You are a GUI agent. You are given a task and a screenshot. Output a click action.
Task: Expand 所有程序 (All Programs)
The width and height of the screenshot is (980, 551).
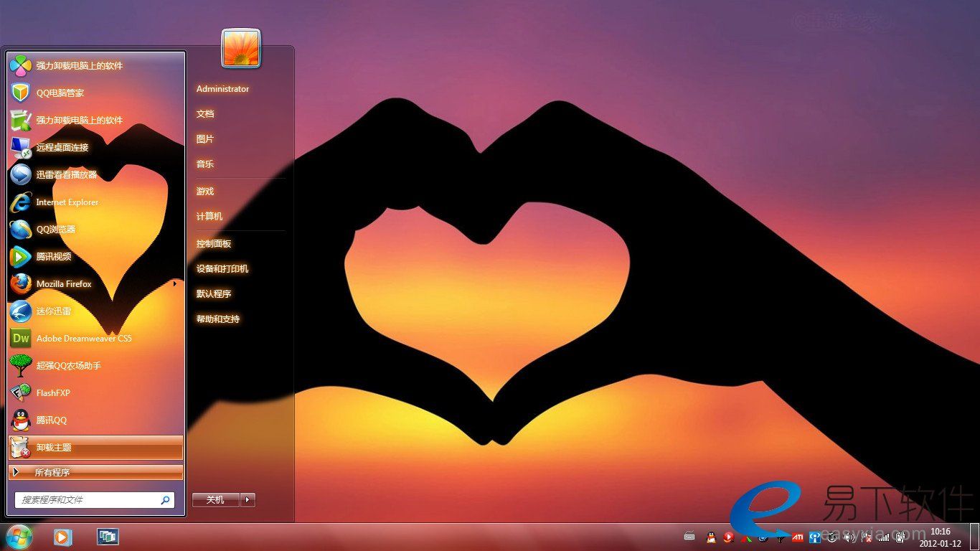tap(95, 472)
